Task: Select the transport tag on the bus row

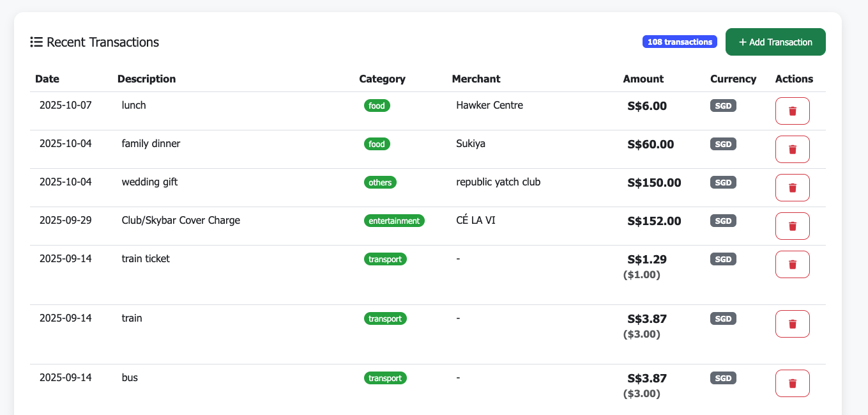Action: [x=385, y=378]
